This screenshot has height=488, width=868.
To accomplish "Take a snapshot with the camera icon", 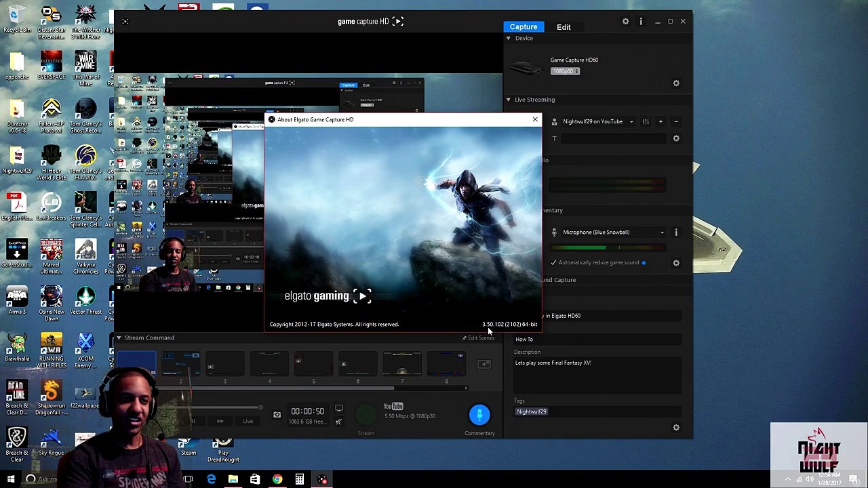I will 277,414.
